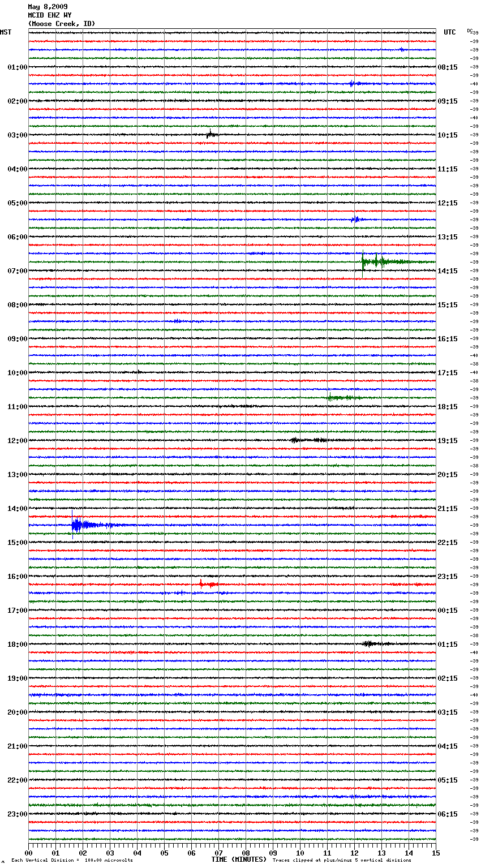Click the 18:15 UTC time label

click(x=448, y=407)
